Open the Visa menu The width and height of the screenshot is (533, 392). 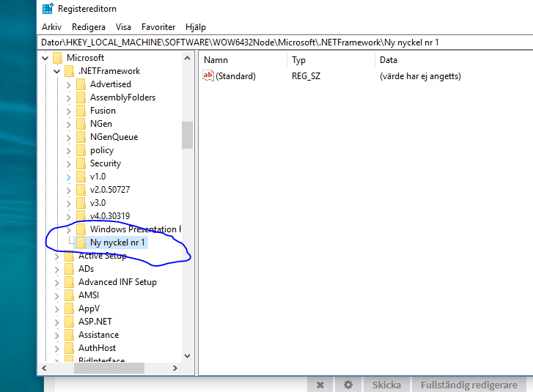(123, 27)
